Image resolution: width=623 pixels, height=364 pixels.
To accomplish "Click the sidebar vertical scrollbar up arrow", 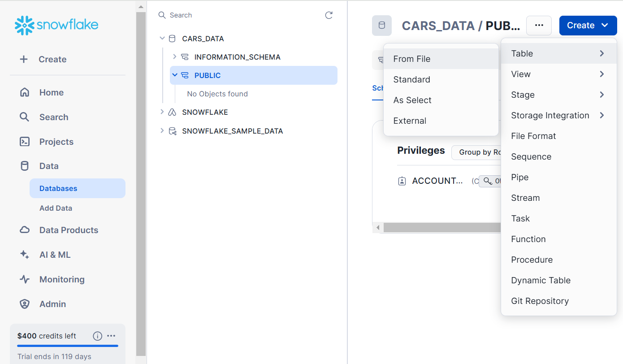I will tap(141, 7).
